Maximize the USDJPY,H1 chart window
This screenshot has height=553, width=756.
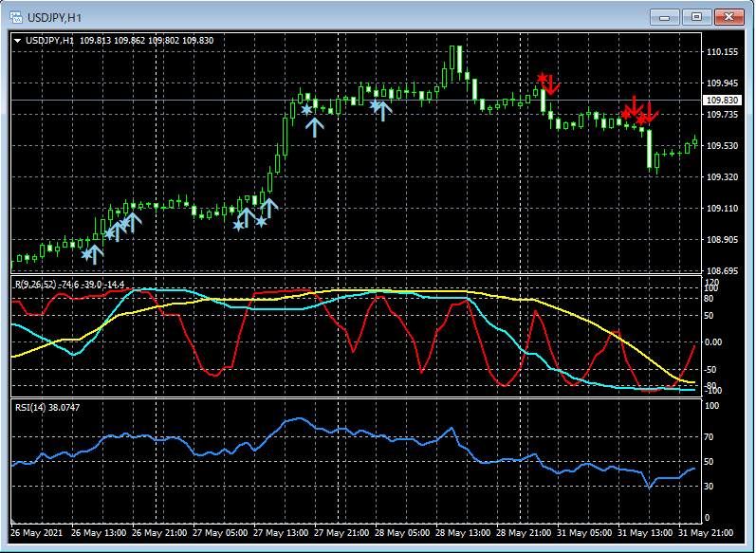pos(697,16)
